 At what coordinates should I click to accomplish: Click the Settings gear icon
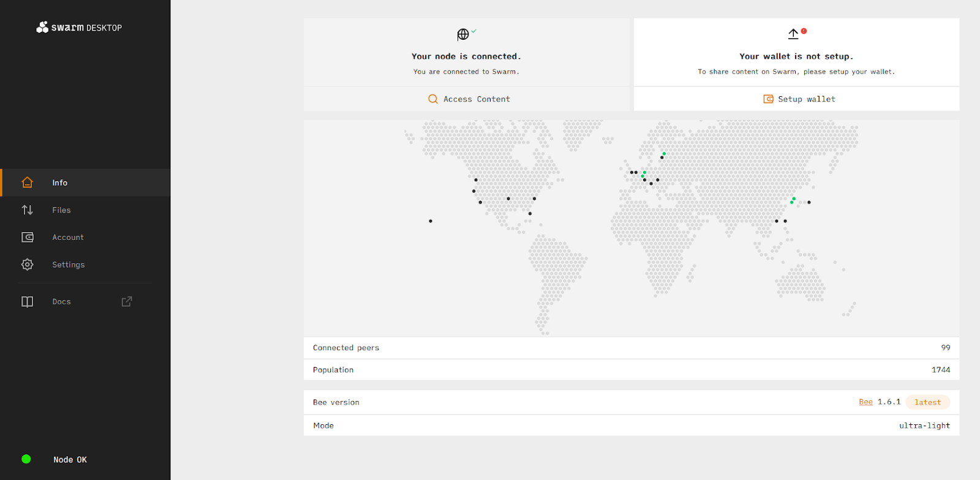[27, 264]
